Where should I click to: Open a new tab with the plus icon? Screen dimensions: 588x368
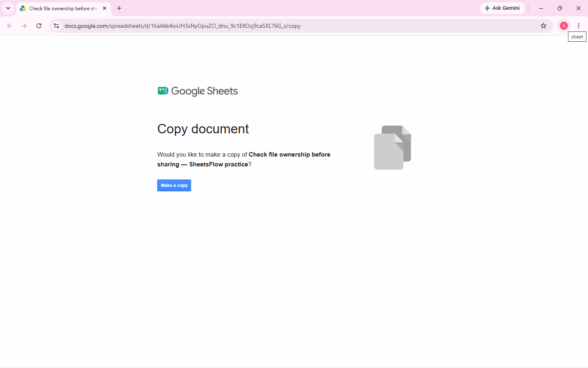(x=119, y=8)
